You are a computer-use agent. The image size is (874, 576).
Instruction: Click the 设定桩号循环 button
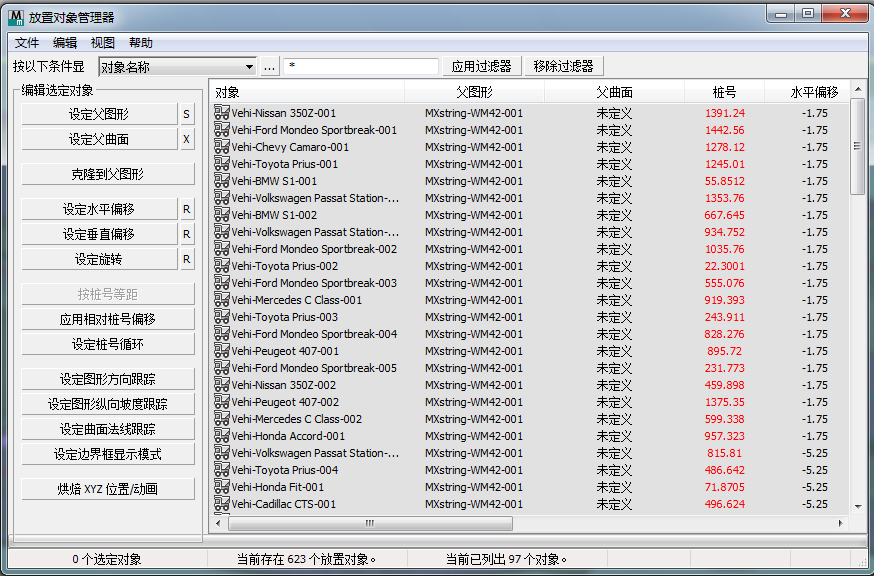tap(108, 344)
